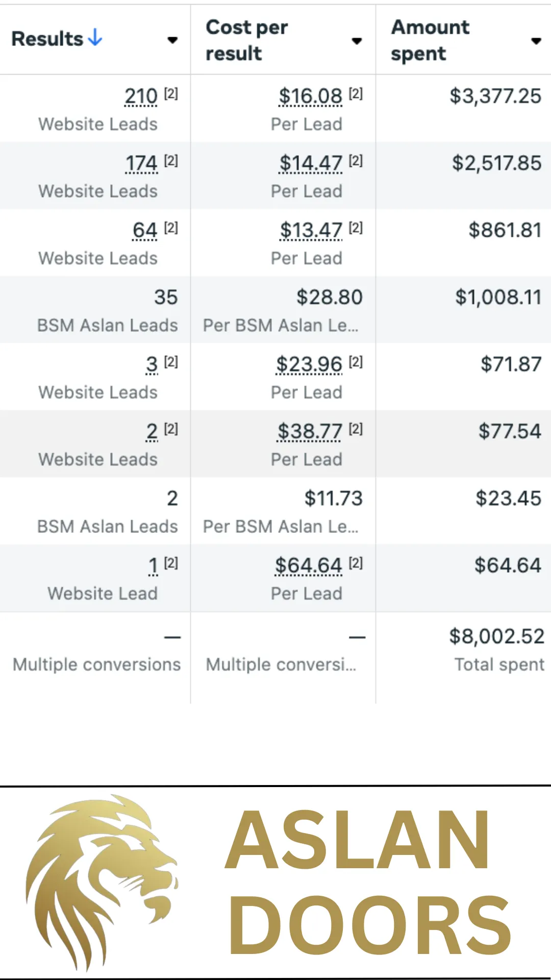
Task: Open the Amount spent column dropdown
Action: 536,41
